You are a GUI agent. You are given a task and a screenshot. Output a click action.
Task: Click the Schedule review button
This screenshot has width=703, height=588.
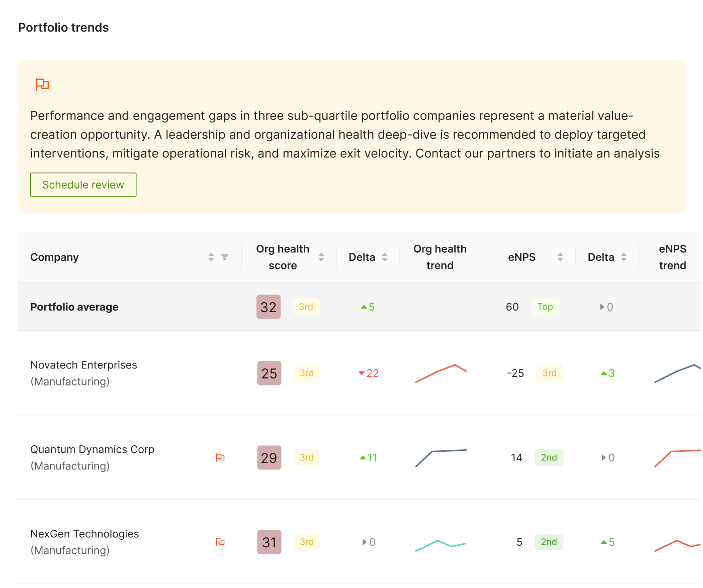(x=83, y=185)
